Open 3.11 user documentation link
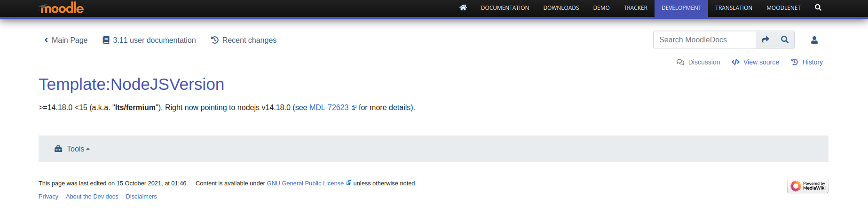 click(x=150, y=40)
